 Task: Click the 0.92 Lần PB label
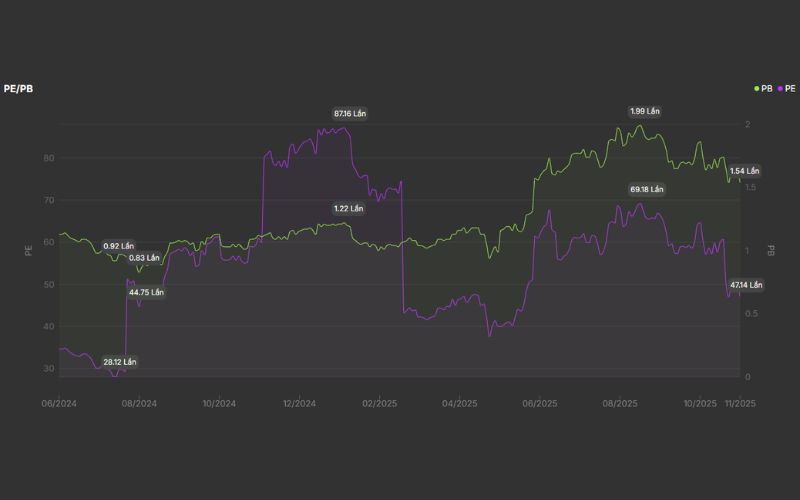(119, 245)
